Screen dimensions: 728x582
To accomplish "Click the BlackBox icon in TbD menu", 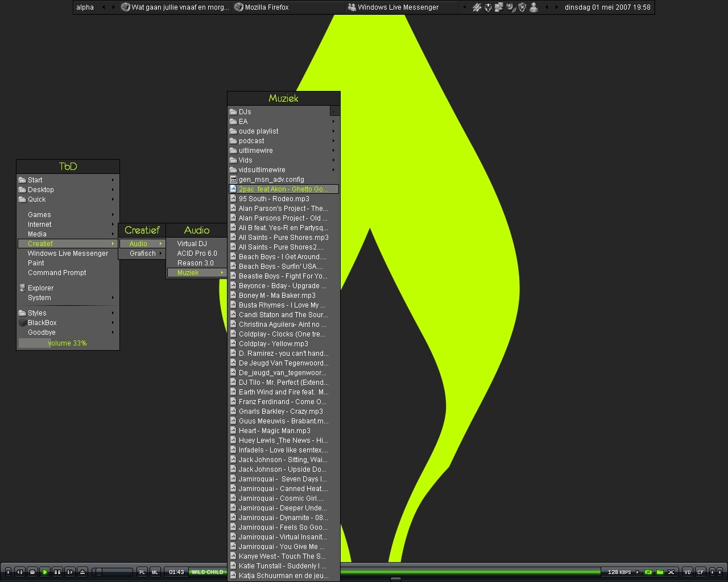I will tap(23, 323).
